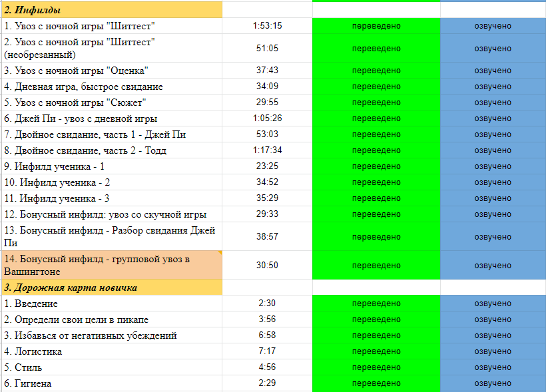
Task: Select the '3. Дорожная карта новичка' header cell
Action: click(x=111, y=288)
